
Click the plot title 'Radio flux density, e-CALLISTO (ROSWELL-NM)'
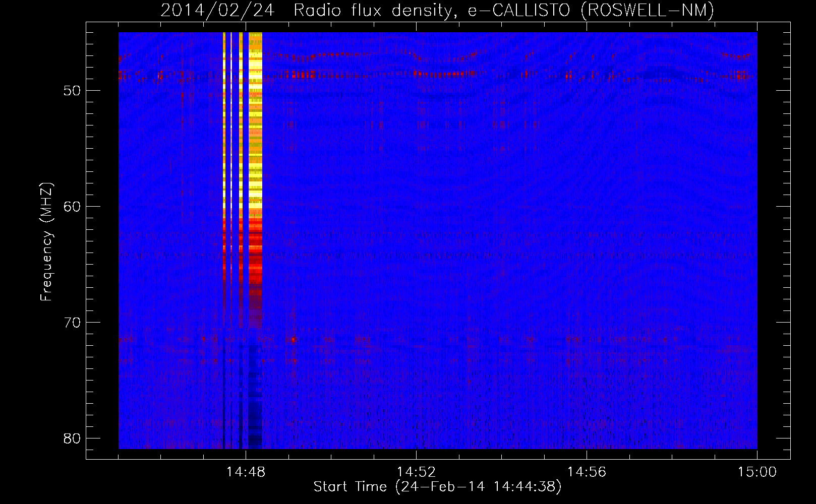[x=504, y=10]
